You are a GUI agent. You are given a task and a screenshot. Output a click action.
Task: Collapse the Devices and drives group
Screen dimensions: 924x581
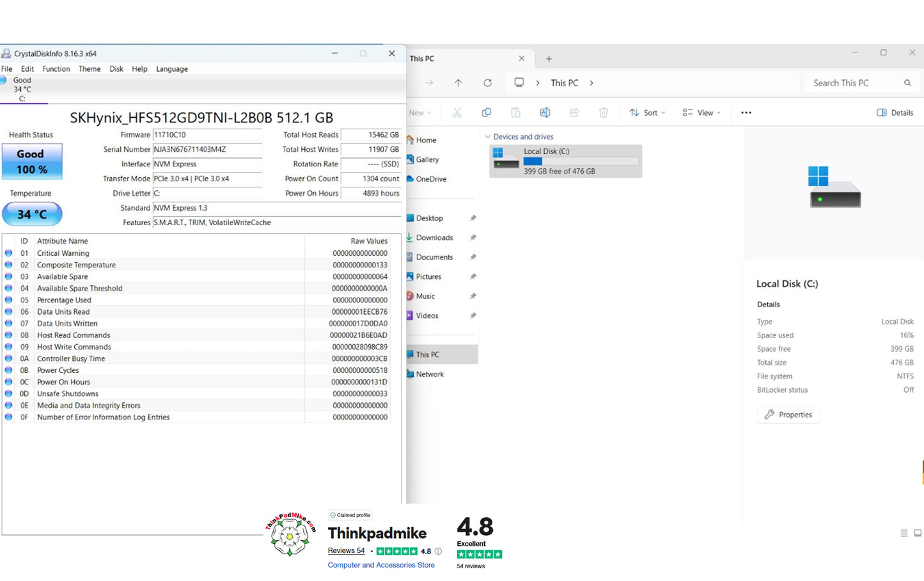click(488, 137)
